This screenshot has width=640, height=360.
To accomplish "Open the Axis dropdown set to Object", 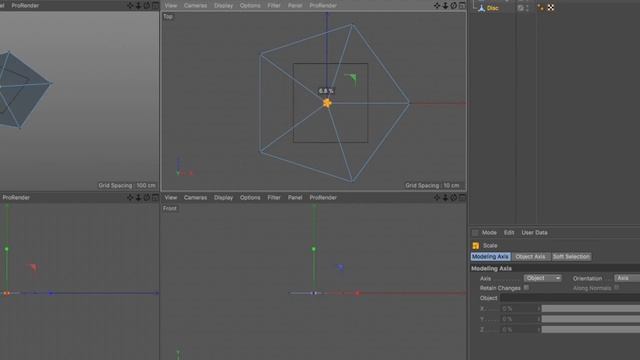I will pos(542,278).
